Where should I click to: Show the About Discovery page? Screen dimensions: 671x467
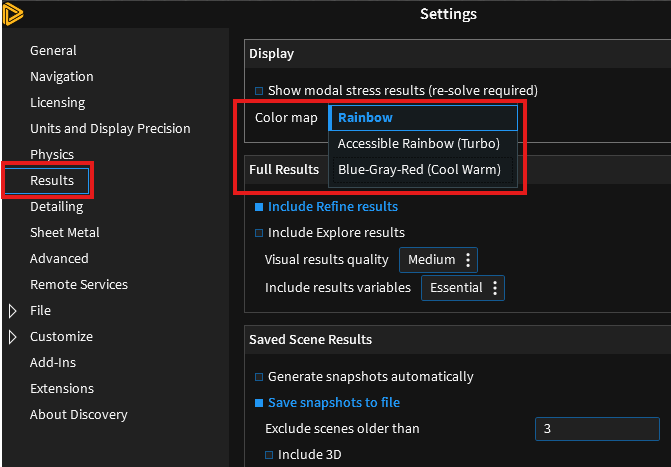click(79, 415)
